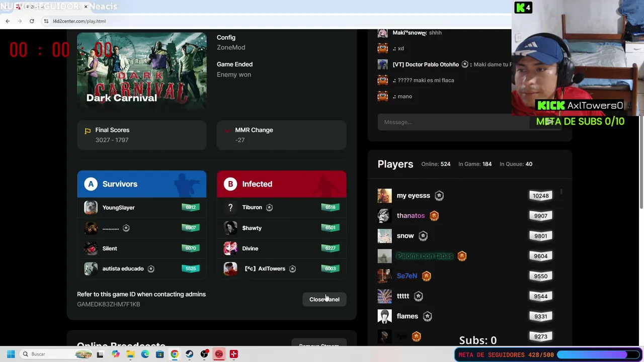View site information beside the address bar

[46, 21]
